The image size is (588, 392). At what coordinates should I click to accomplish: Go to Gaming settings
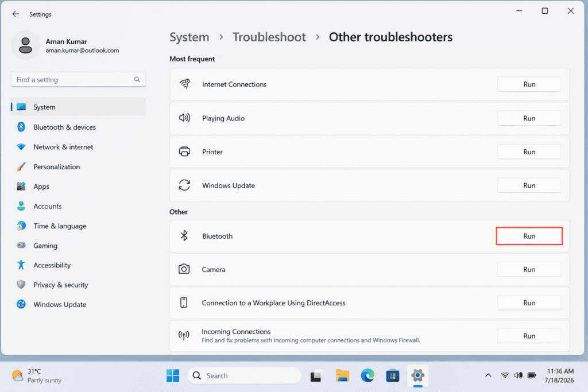78,246
